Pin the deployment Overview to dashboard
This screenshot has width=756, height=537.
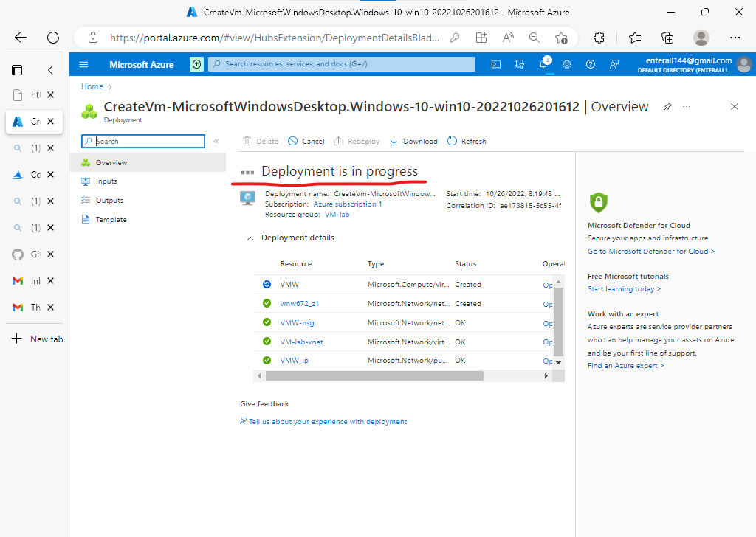[667, 106]
